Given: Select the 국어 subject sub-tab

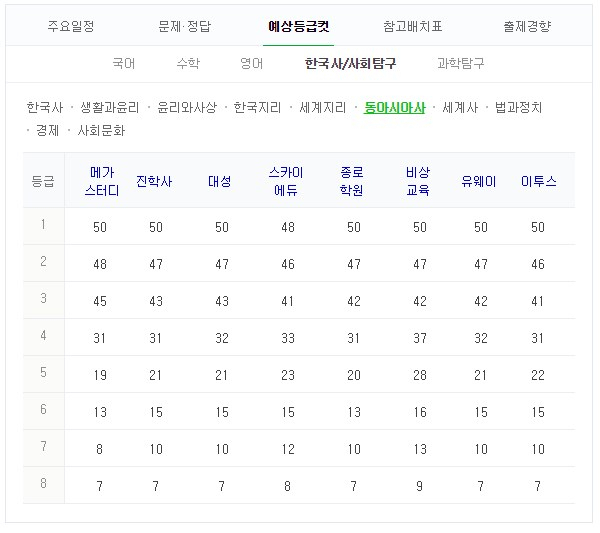Looking at the screenshot, I should [x=124, y=63].
